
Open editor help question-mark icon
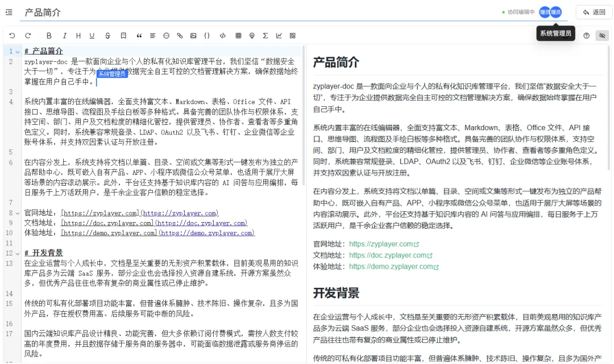[586, 36]
